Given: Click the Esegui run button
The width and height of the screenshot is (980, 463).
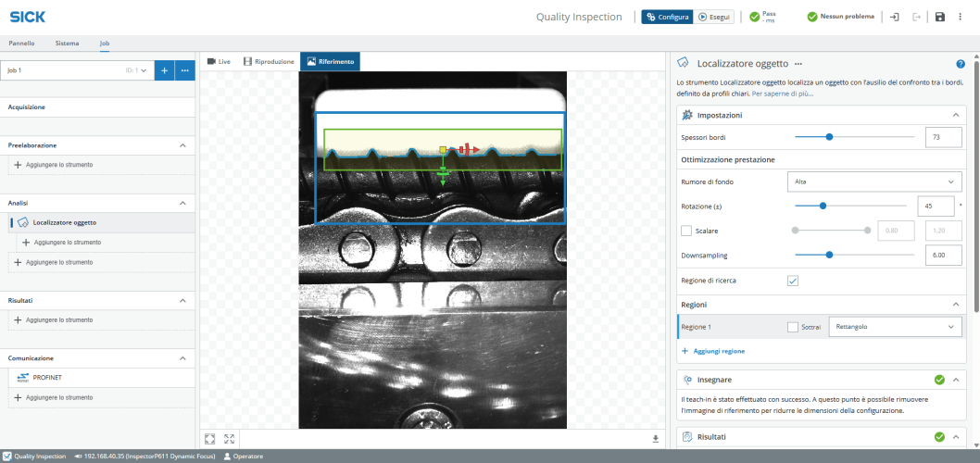Looking at the screenshot, I should pyautogui.click(x=715, y=17).
